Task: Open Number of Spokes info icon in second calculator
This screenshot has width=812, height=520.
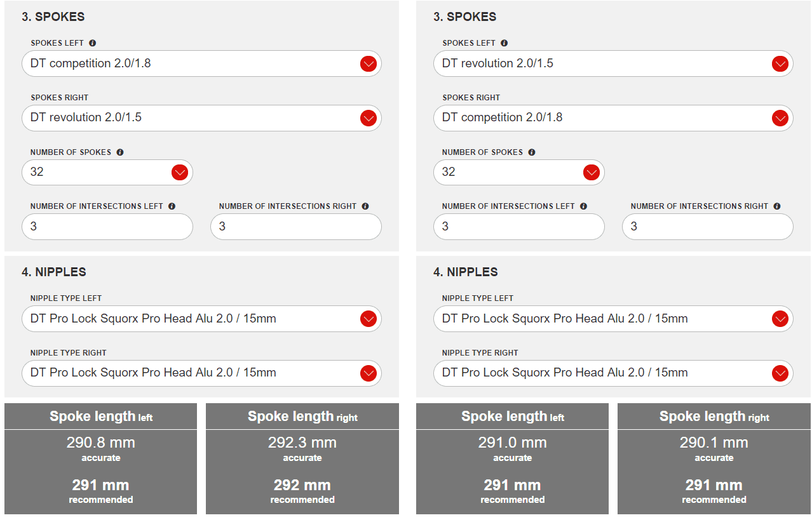Action: [532, 152]
